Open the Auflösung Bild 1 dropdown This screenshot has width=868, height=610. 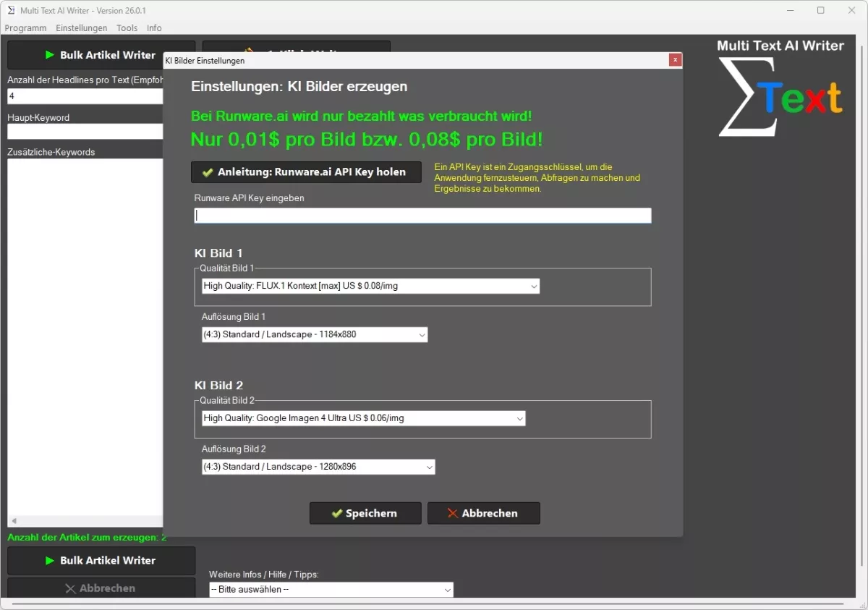point(315,334)
